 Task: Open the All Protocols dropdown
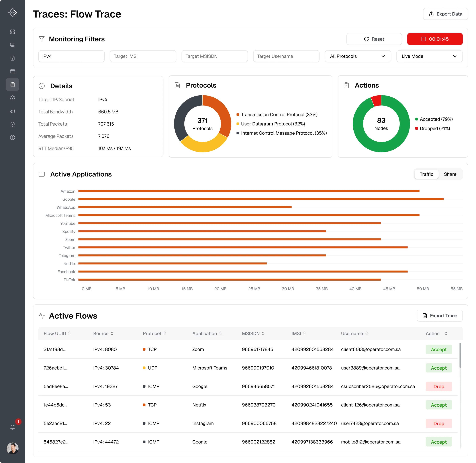point(358,56)
